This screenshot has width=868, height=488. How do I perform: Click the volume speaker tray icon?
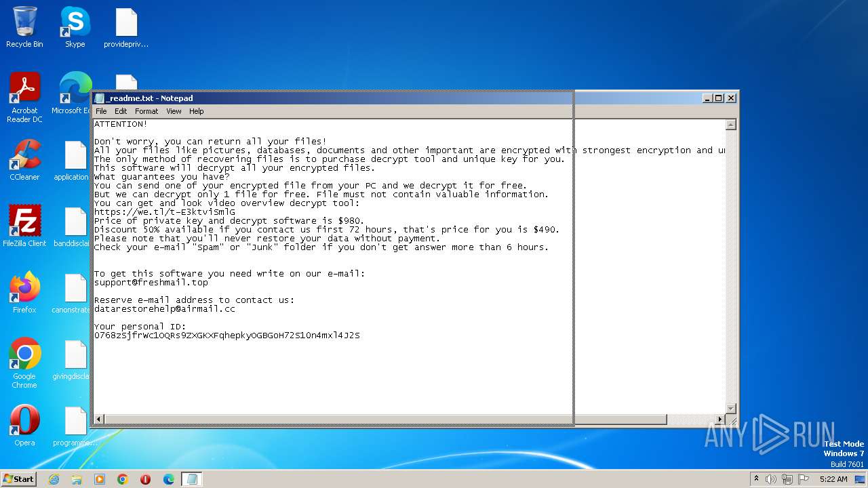click(x=771, y=479)
